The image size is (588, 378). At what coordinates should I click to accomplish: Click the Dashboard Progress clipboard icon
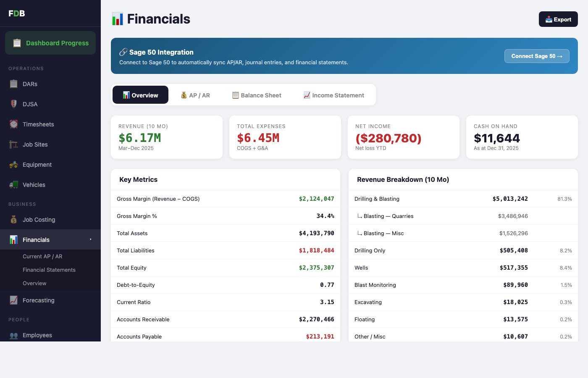(x=17, y=43)
